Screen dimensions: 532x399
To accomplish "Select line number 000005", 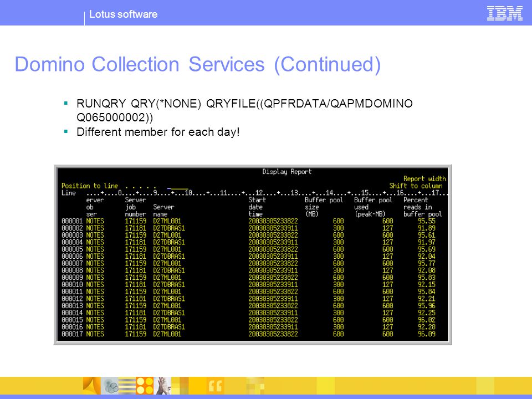I will click(72, 249).
